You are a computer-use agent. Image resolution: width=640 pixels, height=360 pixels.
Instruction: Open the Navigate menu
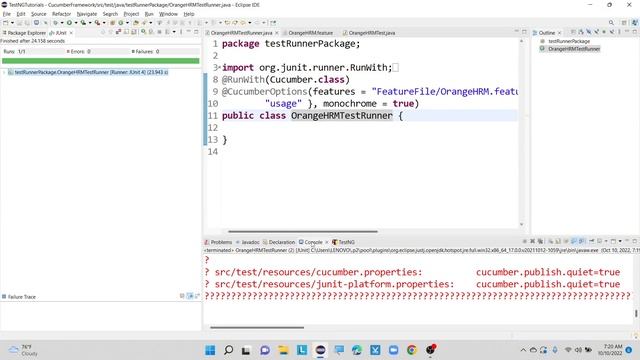(x=87, y=14)
